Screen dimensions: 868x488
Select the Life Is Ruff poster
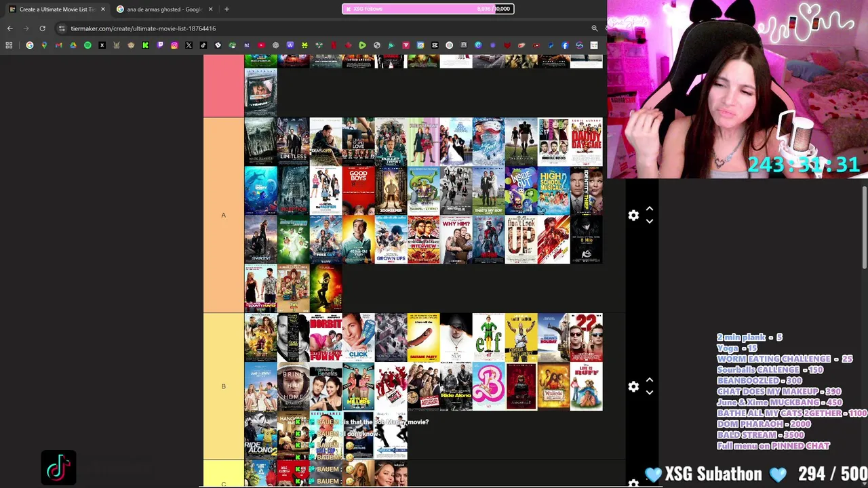point(586,386)
